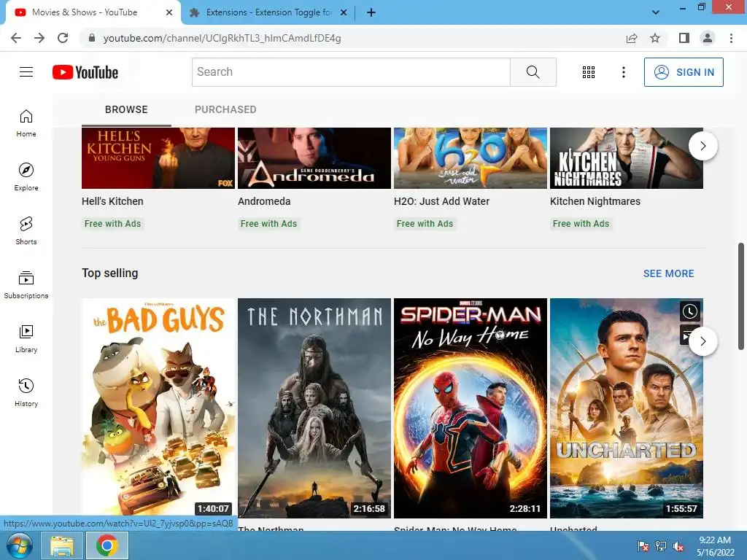The width and height of the screenshot is (747, 560).
Task: Click Watch later icon on Uncharted
Action: pos(690,311)
